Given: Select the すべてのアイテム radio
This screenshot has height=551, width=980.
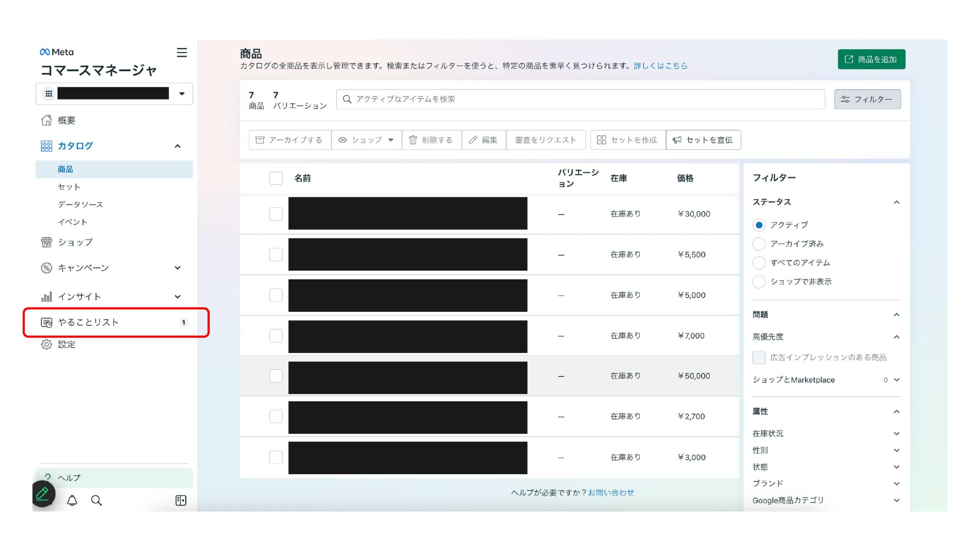Looking at the screenshot, I should 759,263.
